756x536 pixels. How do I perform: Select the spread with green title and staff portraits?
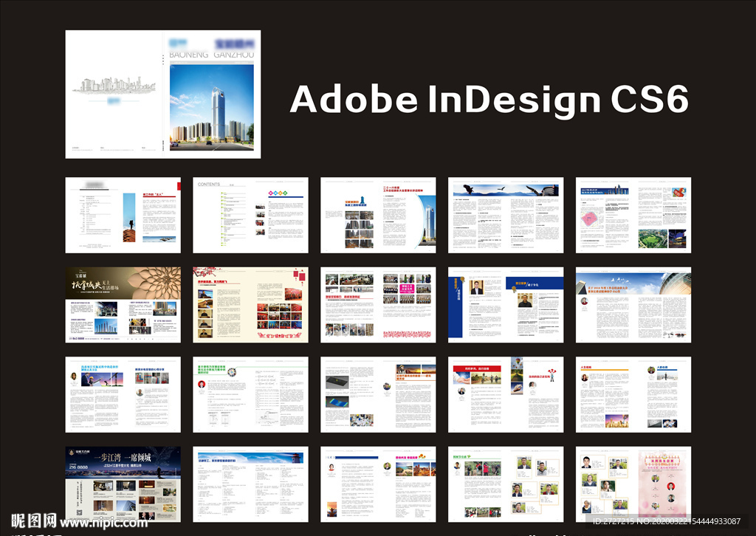point(506,484)
